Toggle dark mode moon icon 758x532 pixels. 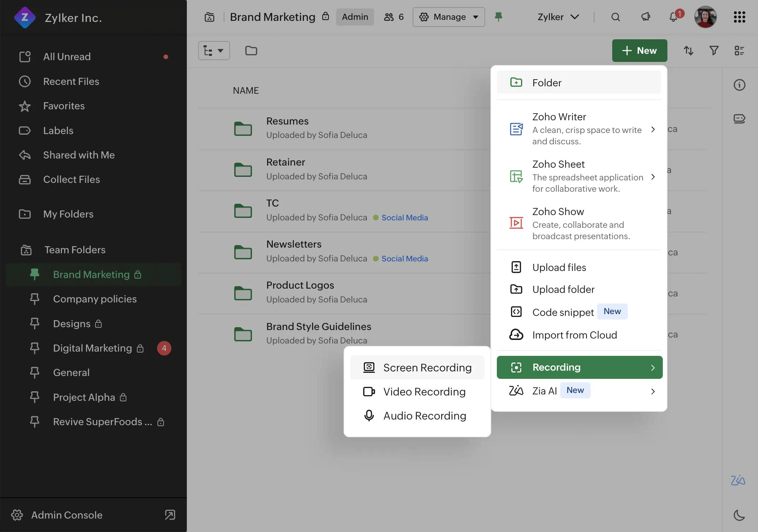click(x=739, y=515)
